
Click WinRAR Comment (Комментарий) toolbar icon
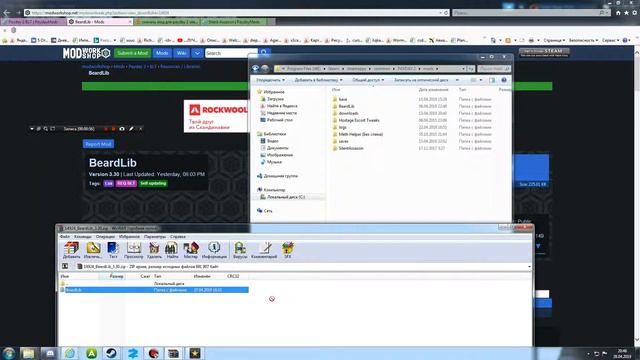tap(264, 250)
